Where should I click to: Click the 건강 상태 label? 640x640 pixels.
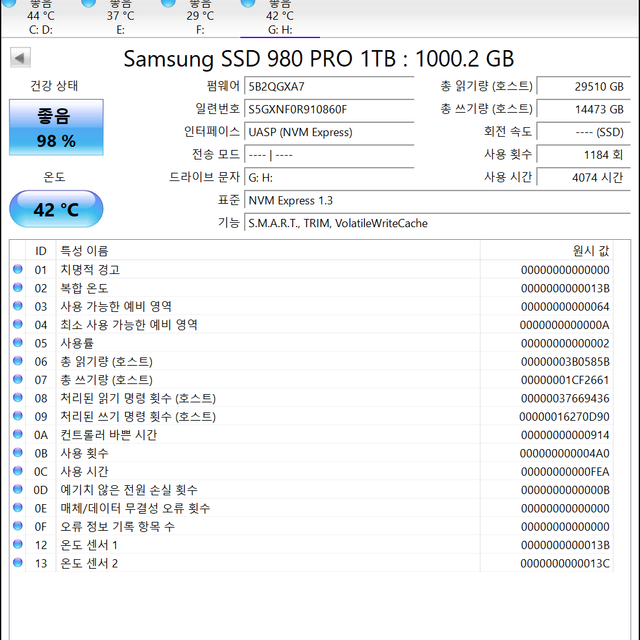[x=54, y=86]
